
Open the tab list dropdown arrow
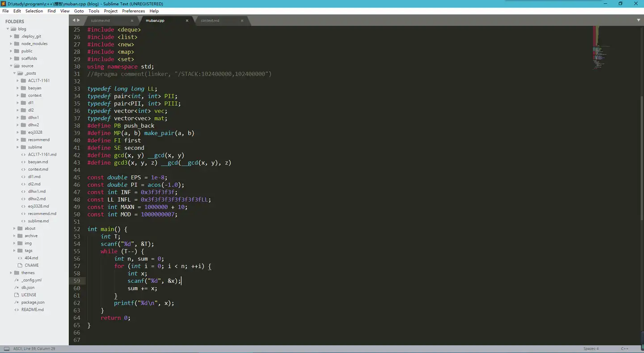tap(638, 20)
